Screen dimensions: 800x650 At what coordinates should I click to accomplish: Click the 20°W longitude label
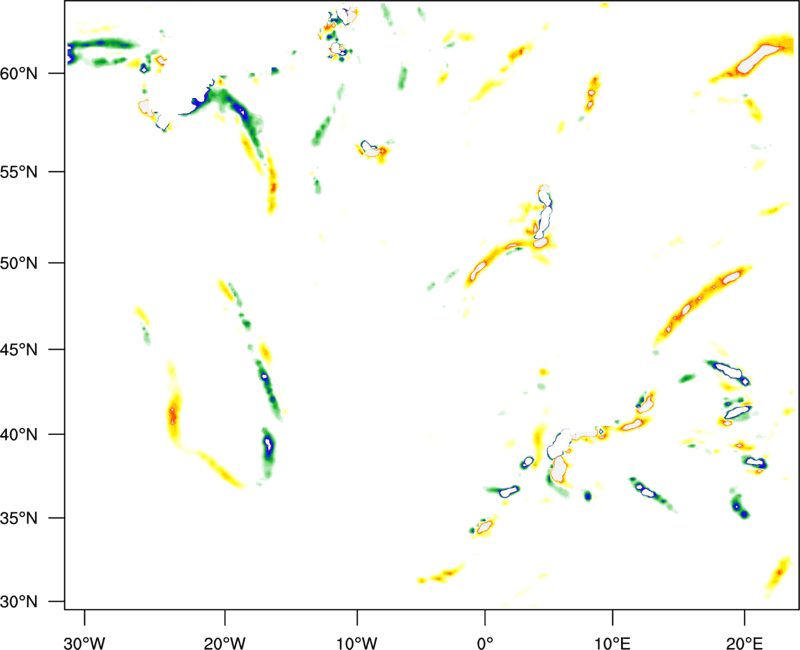224,643
